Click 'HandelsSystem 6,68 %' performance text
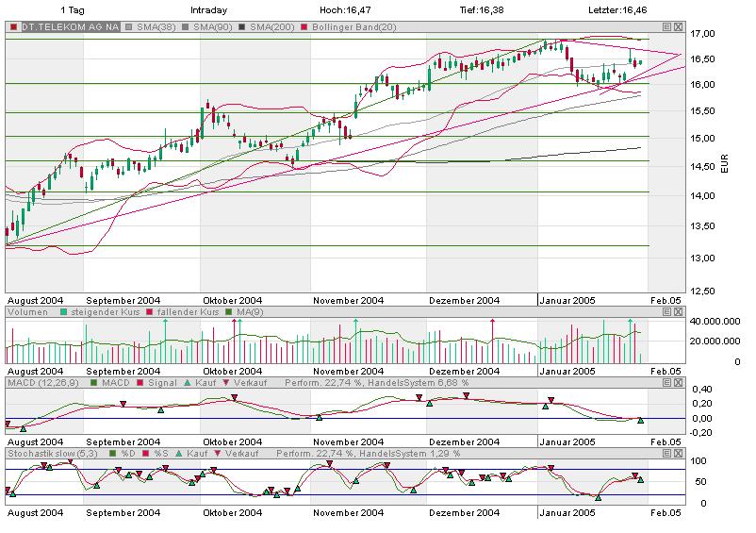The image size is (756, 533). pyautogui.click(x=418, y=383)
